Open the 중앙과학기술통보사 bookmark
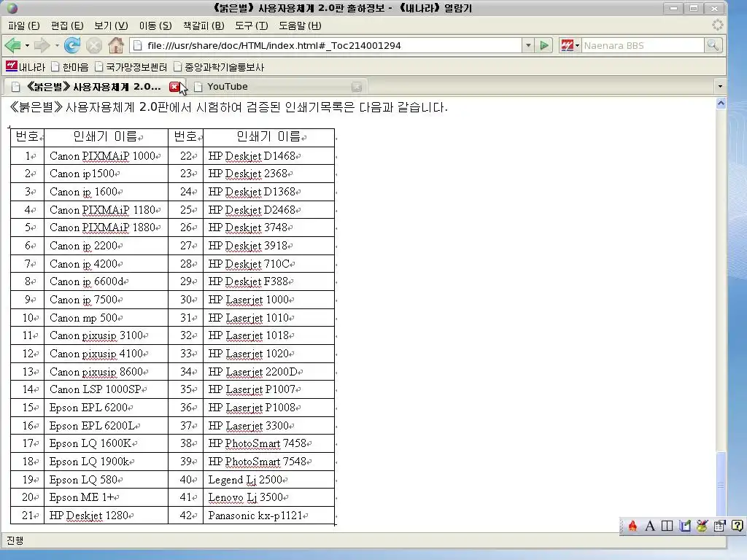This screenshot has height=560, width=747. tap(219, 67)
